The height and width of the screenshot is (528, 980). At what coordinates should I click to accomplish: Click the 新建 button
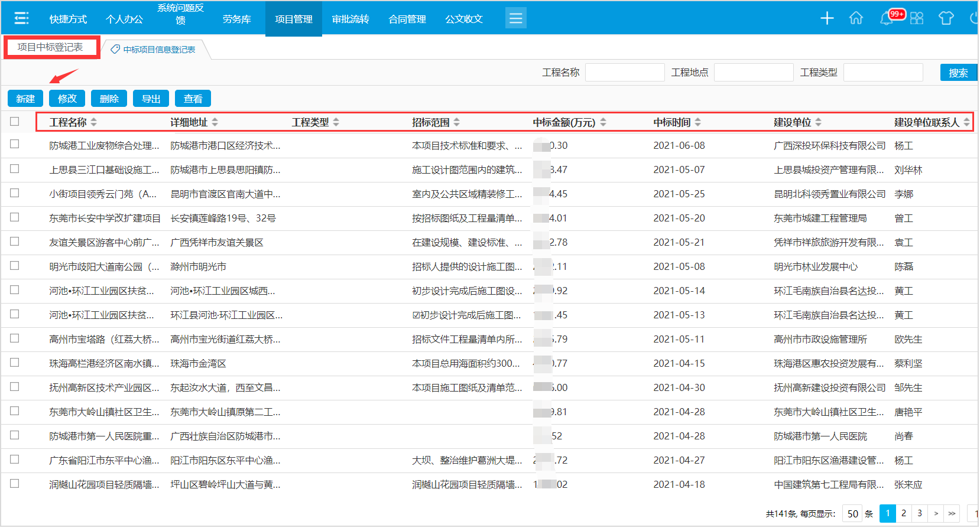[x=25, y=99]
